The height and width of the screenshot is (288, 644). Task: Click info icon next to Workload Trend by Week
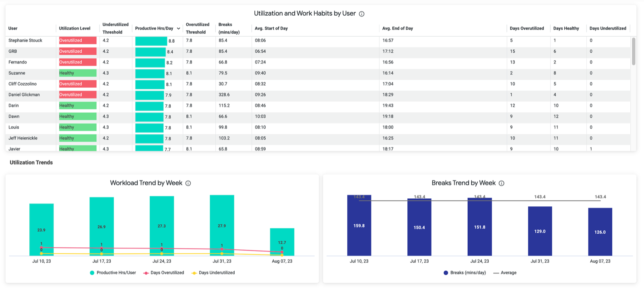click(x=188, y=183)
